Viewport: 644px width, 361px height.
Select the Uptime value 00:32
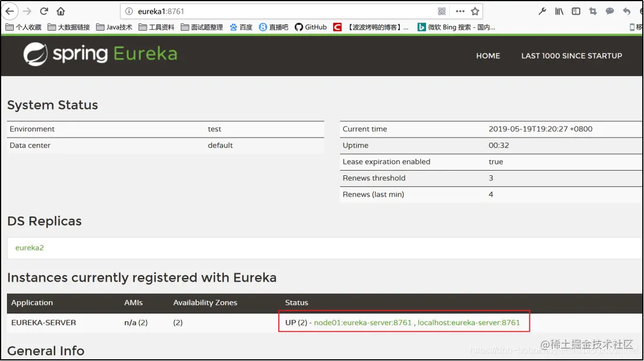(499, 145)
